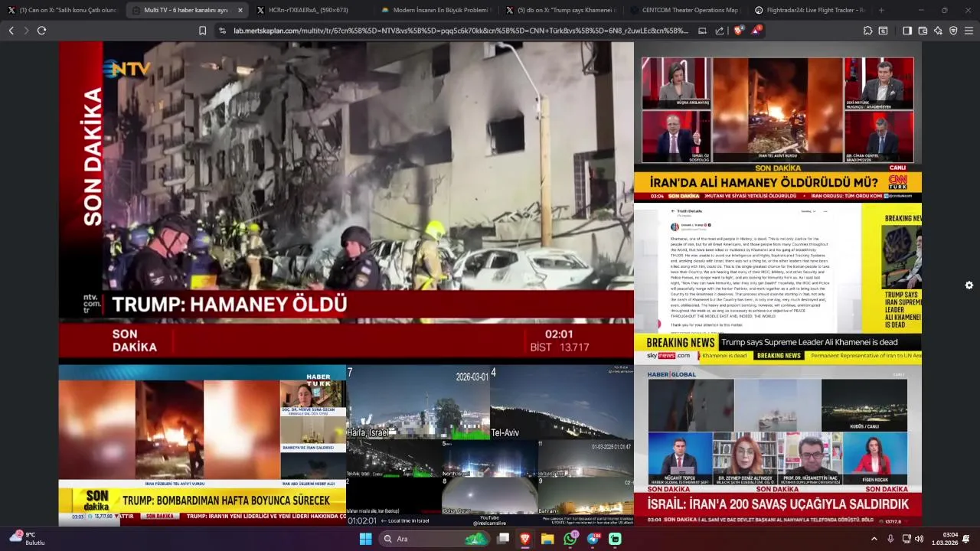The width and height of the screenshot is (980, 551).
Task: Open Multi TV settings gear icon
Action: pos(969,285)
